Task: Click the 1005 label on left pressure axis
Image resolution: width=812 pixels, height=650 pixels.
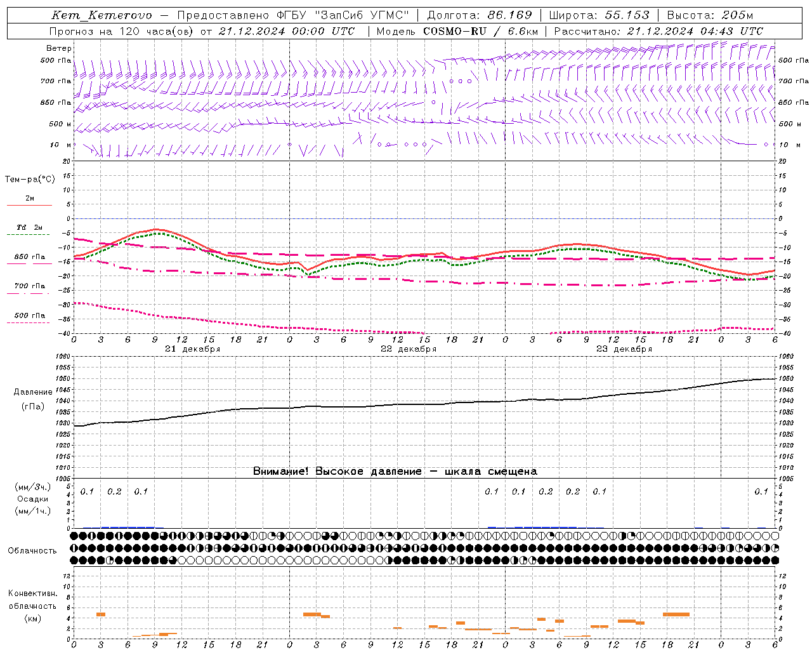Action: click(x=62, y=479)
